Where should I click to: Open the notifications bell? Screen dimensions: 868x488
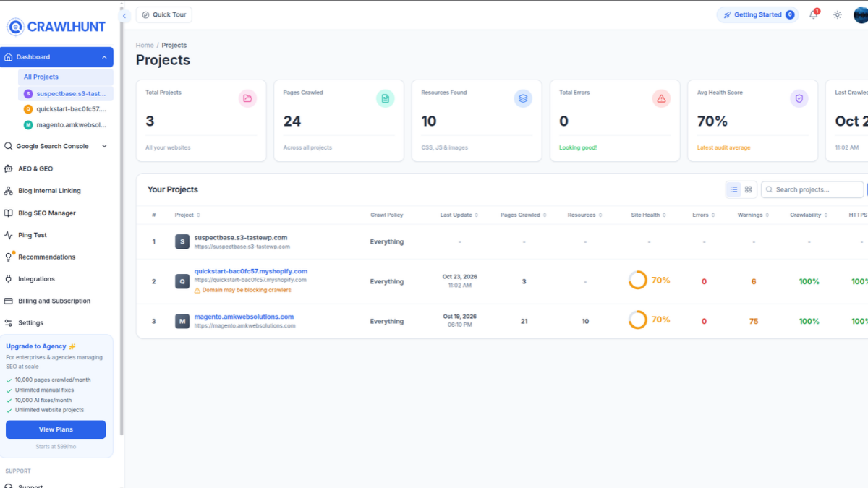click(814, 14)
